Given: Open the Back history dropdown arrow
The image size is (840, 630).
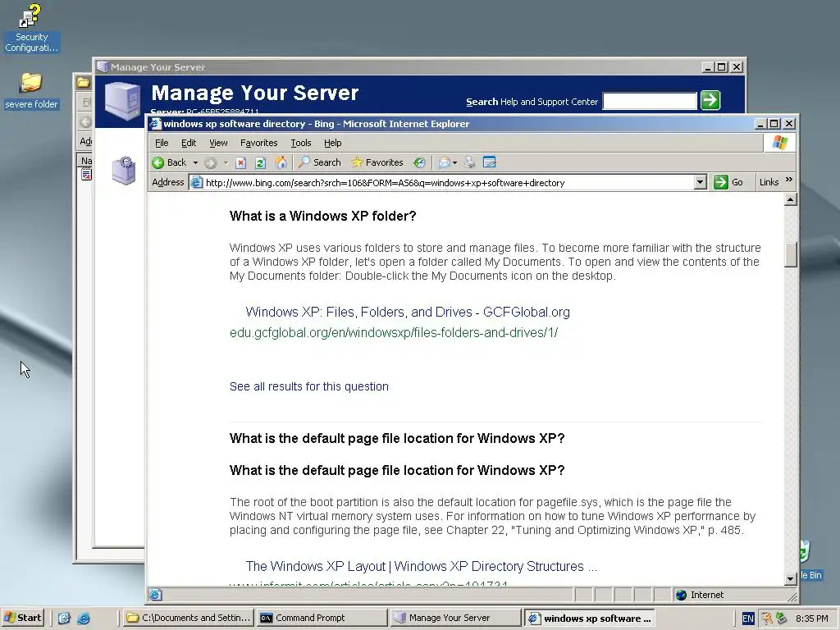Looking at the screenshot, I should (195, 163).
